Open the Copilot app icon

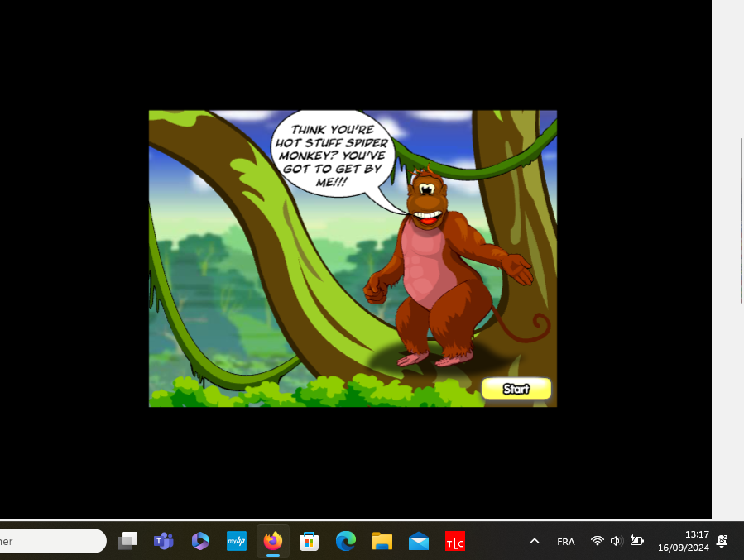[x=199, y=541]
